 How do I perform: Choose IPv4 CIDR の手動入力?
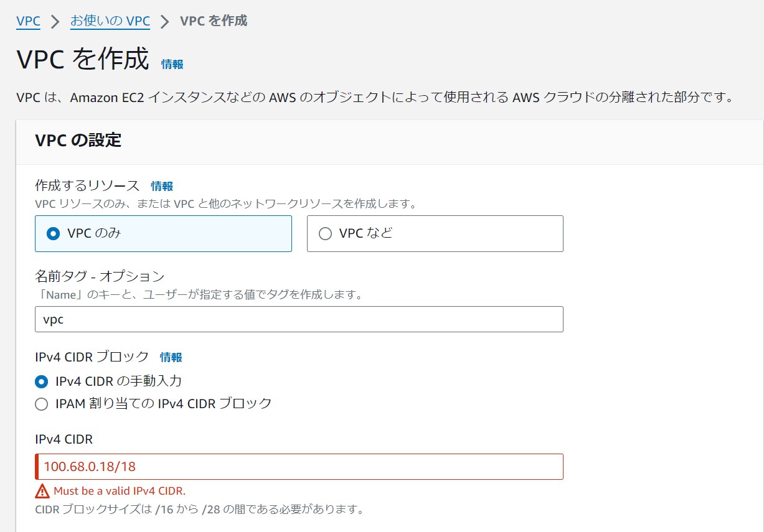click(100, 381)
